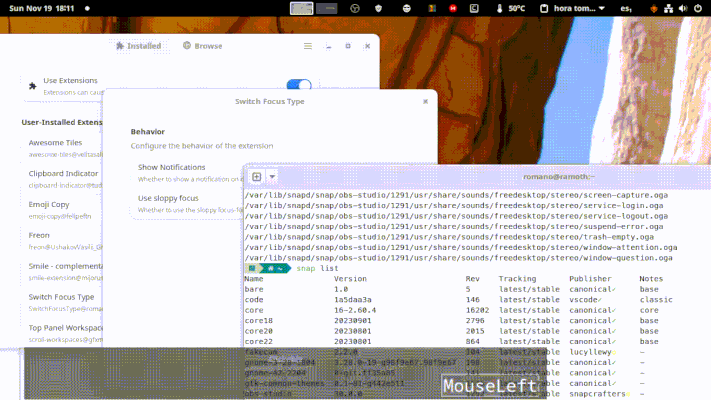
Task: Click the orange notification tray icon
Action: 654,8
